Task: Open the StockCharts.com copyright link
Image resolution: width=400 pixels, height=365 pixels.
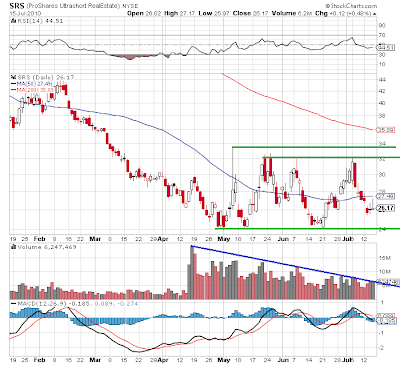Action: 351,6
